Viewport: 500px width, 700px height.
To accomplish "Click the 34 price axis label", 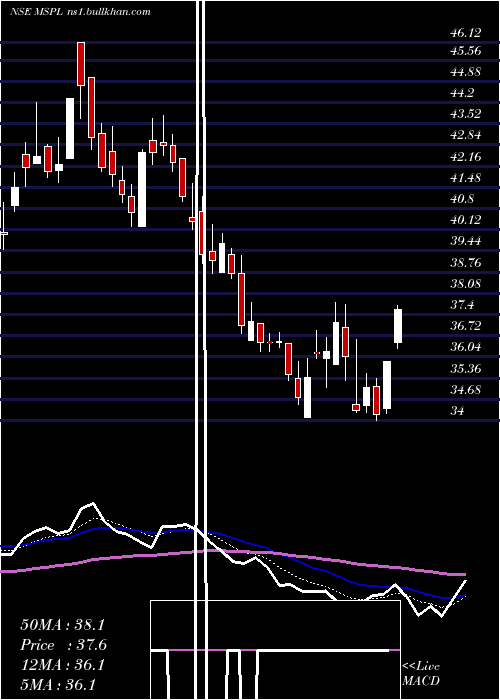I will click(458, 411).
